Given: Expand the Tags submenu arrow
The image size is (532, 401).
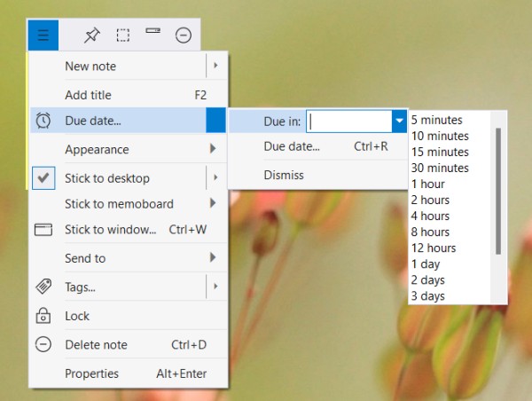Looking at the screenshot, I should click(215, 287).
